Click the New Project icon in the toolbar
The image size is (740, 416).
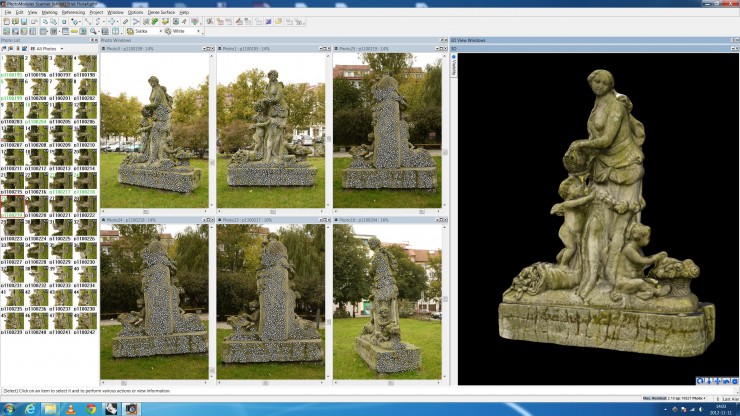click(5, 21)
